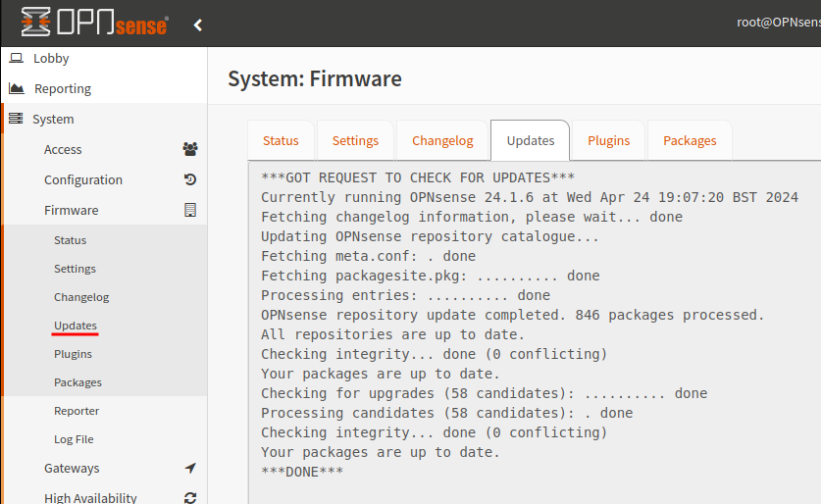Click the 846 packages processed line

tap(513, 315)
